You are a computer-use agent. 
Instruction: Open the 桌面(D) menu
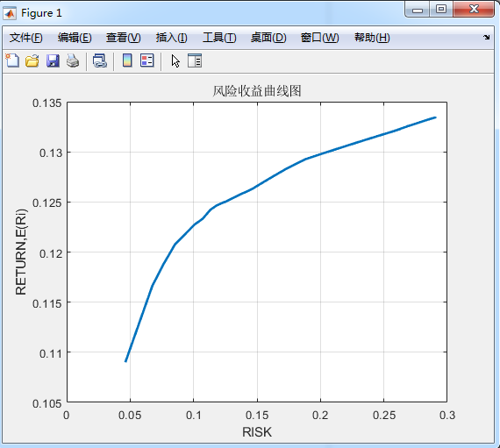(268, 38)
